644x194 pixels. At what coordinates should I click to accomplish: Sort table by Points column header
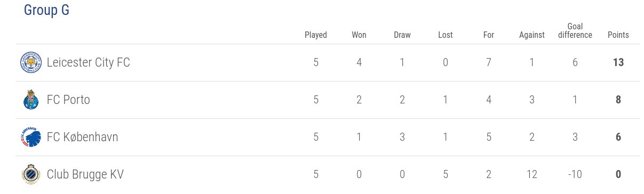pyautogui.click(x=618, y=35)
